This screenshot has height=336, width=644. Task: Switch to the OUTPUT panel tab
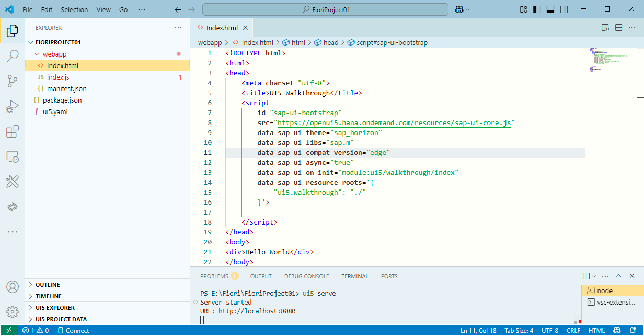[x=261, y=276]
